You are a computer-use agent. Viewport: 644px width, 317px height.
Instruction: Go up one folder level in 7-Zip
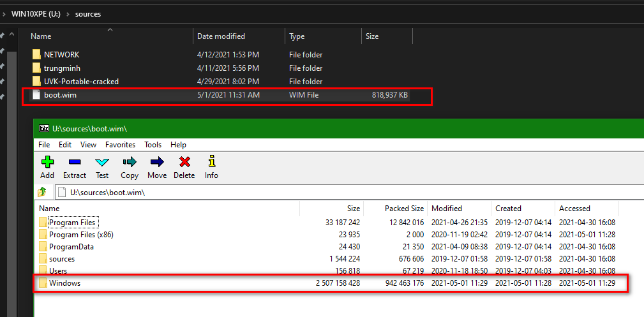point(42,191)
